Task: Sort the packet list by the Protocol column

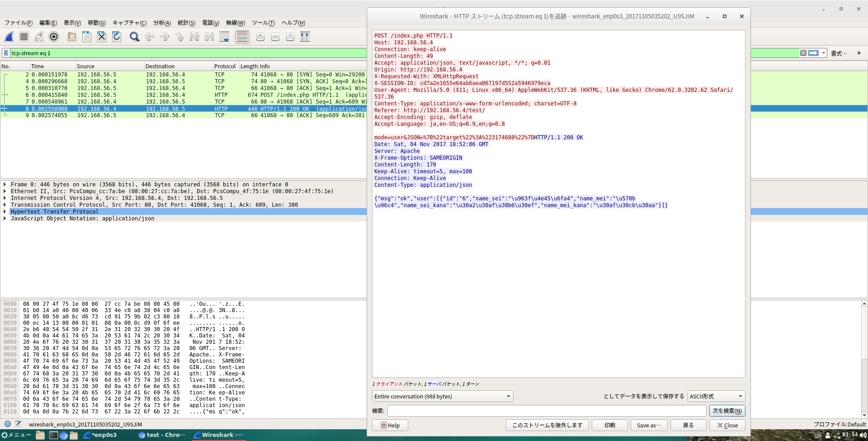Action: tap(226, 66)
